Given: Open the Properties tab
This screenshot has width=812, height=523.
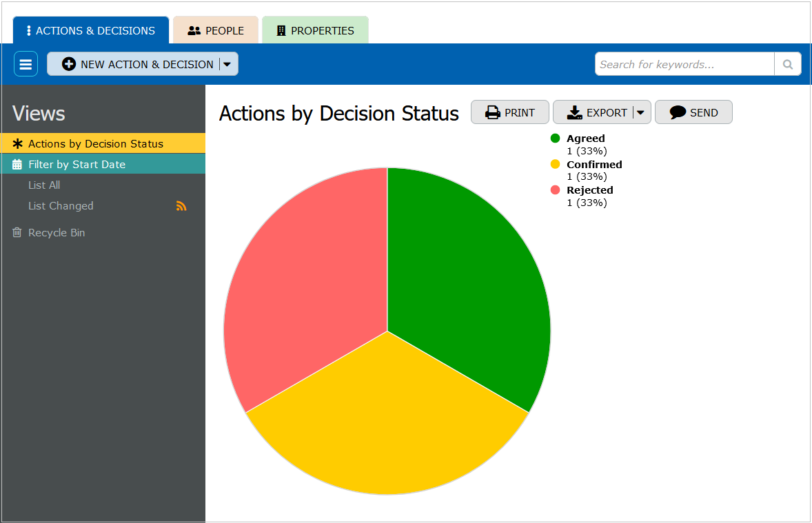Looking at the screenshot, I should tap(315, 30).
